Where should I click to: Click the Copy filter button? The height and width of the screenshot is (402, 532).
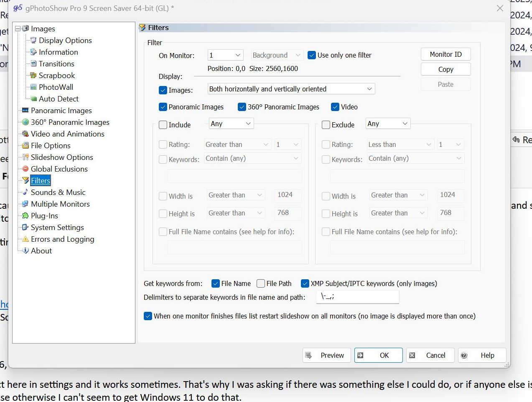tap(446, 69)
